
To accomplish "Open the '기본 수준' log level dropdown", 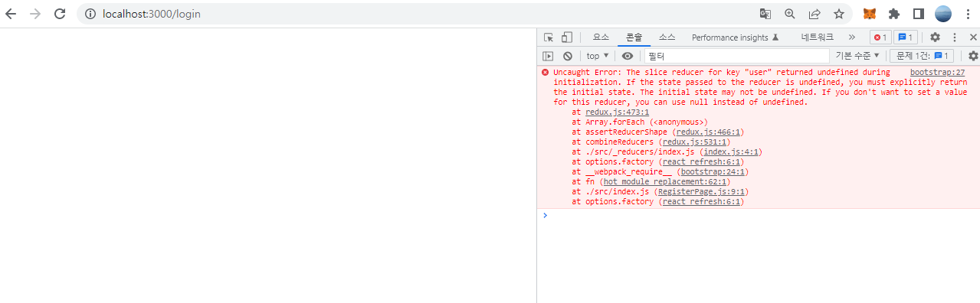I will (857, 56).
